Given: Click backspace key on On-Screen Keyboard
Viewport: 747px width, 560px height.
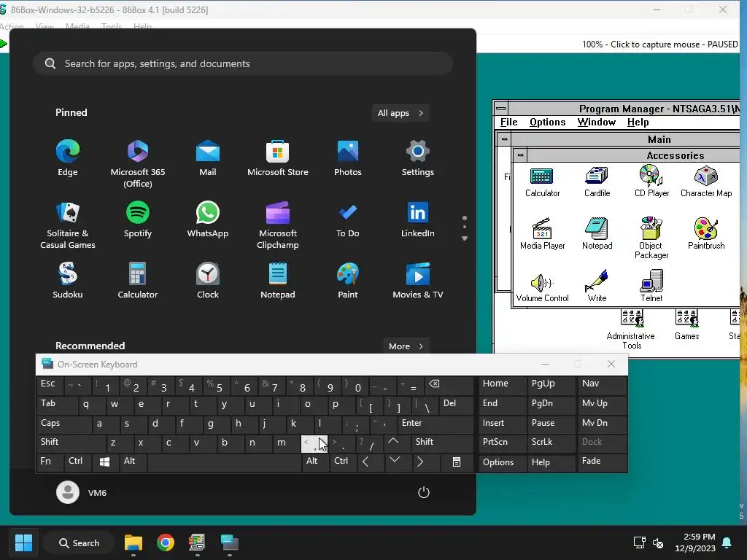Looking at the screenshot, I should (x=449, y=384).
